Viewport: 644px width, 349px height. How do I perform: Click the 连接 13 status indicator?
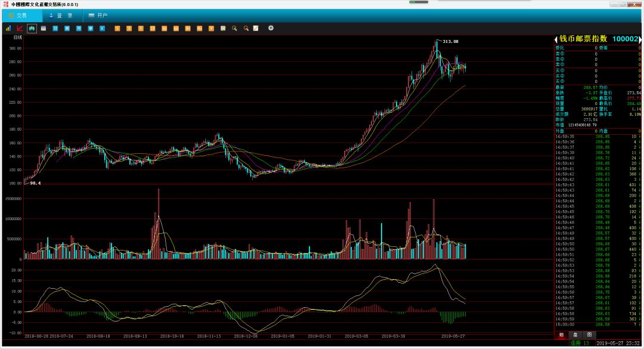click(580, 343)
